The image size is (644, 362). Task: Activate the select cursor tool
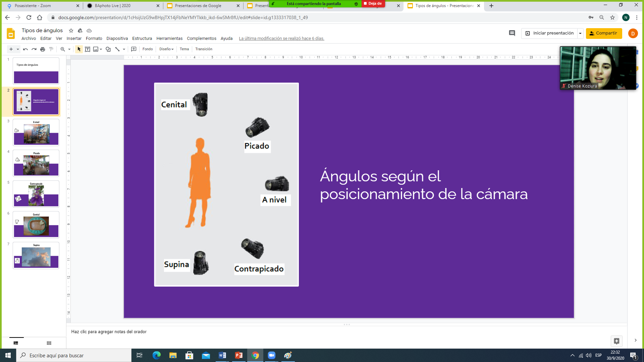[79, 49]
